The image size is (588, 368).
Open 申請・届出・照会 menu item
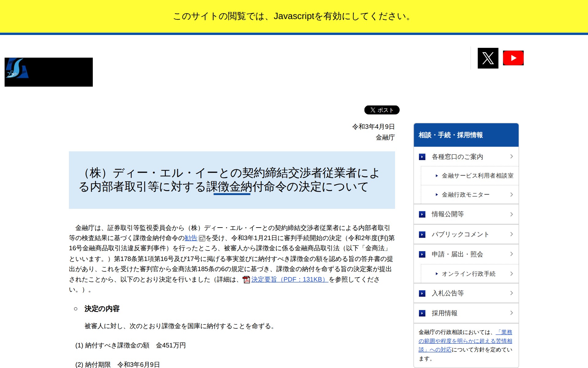coord(457,254)
